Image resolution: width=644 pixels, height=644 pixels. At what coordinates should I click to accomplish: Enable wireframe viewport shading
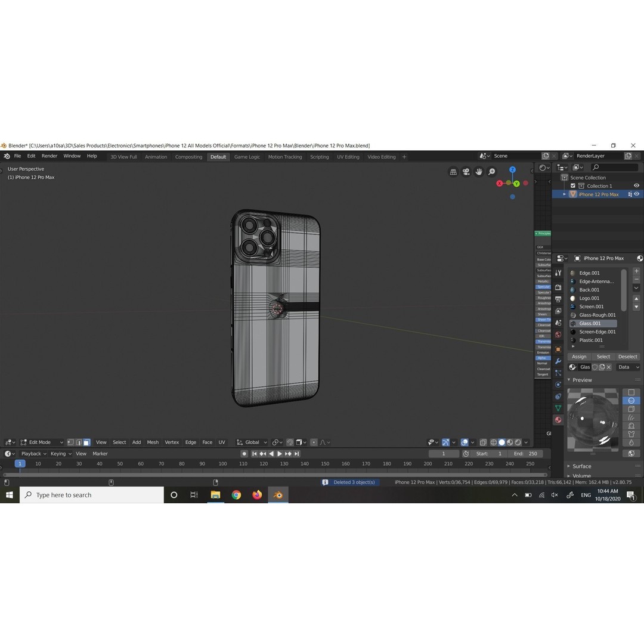[494, 442]
